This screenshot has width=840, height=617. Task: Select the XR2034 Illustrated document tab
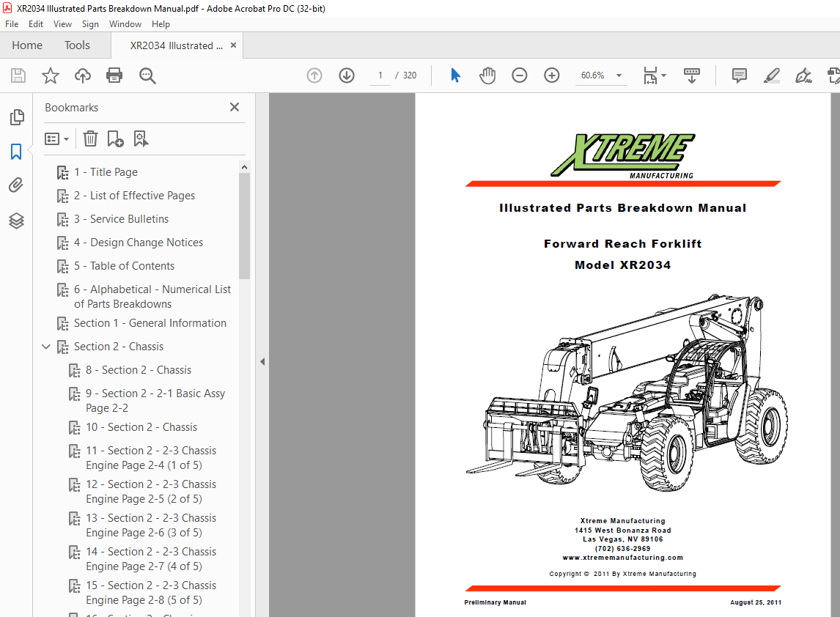point(176,45)
